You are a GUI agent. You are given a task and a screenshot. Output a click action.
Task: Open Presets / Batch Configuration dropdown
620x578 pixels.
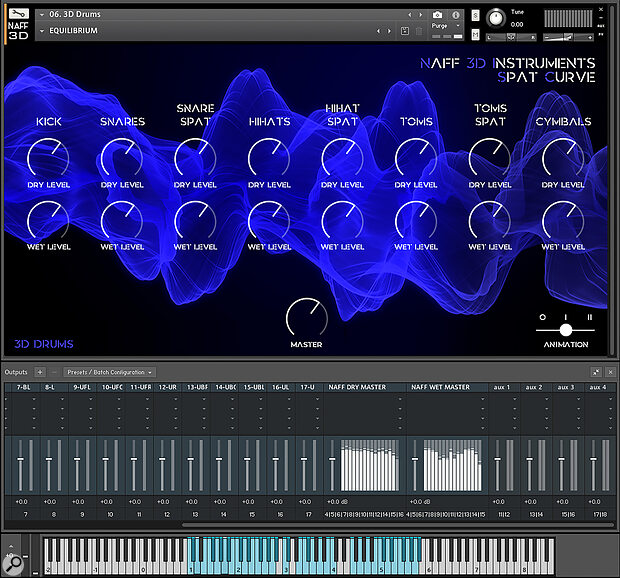(x=108, y=372)
